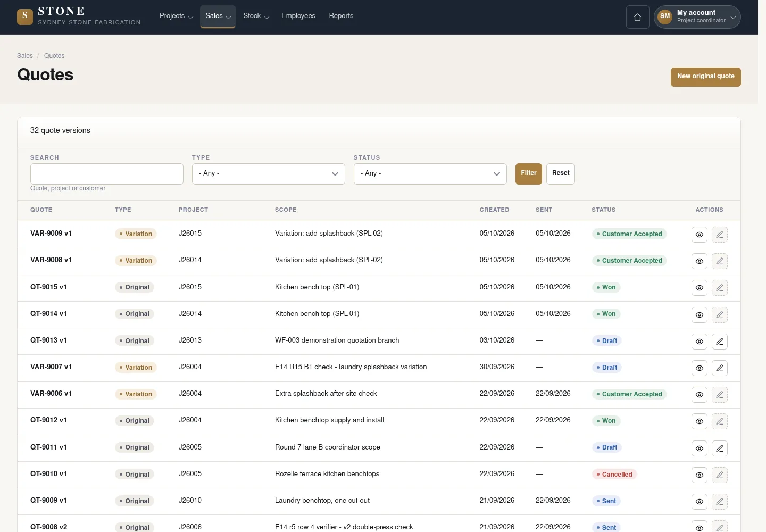Click the '32 quote versions' count
766x532 pixels.
pos(60,131)
